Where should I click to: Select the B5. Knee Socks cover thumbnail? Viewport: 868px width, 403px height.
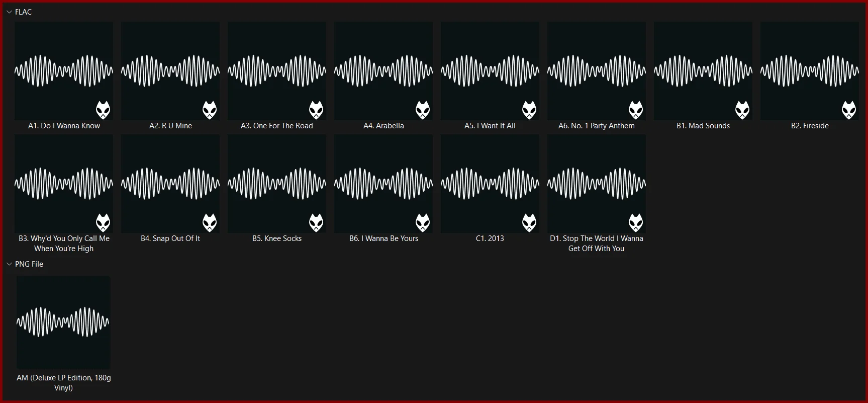click(277, 184)
